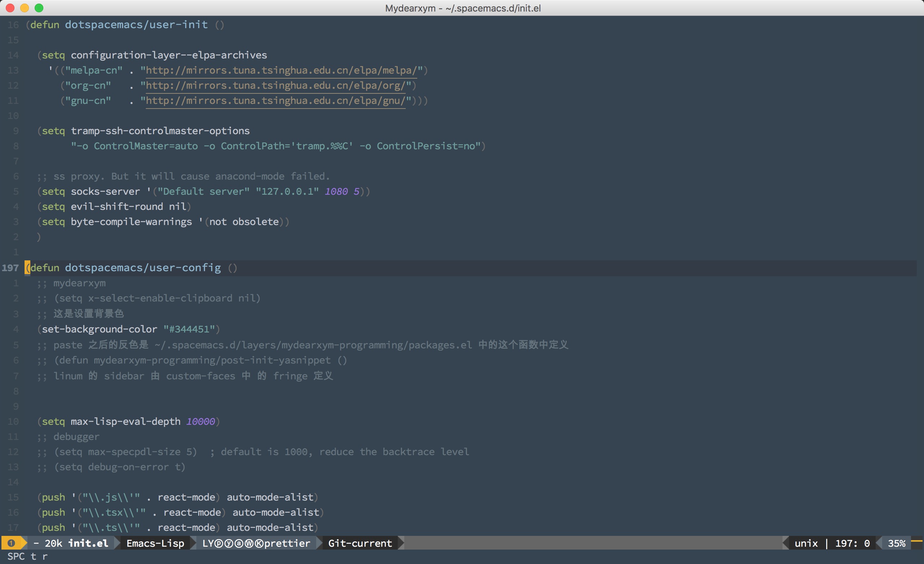Click the LY minor mode lighter
This screenshot has width=924, height=564.
click(x=208, y=543)
